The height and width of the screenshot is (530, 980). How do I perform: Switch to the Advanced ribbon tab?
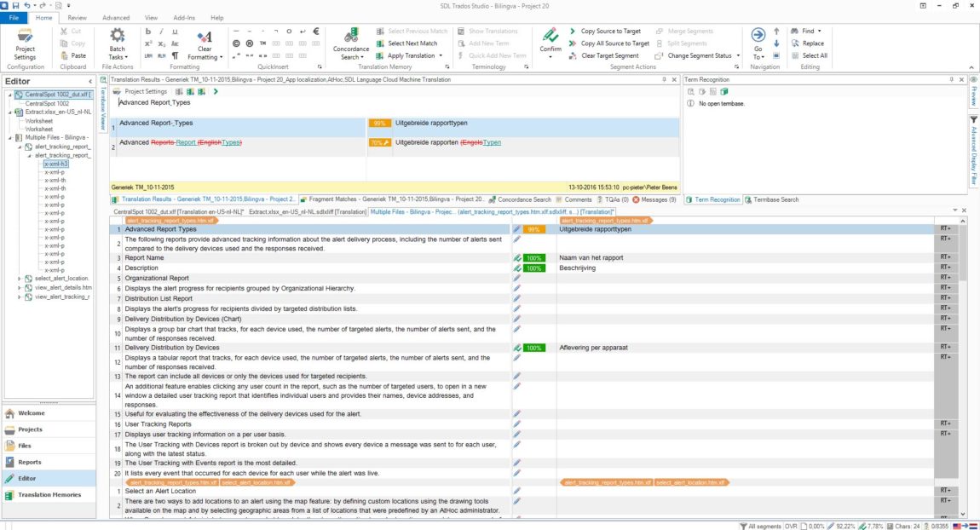coord(116,18)
